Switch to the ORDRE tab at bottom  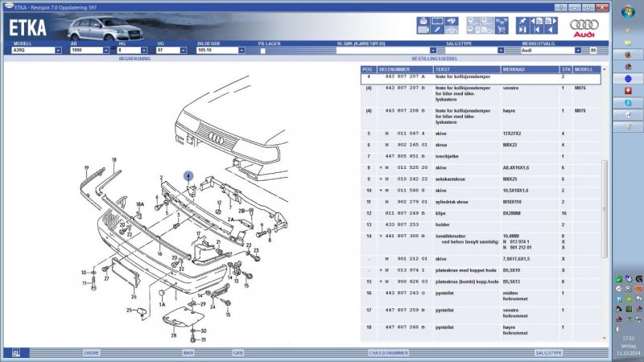[x=92, y=352]
